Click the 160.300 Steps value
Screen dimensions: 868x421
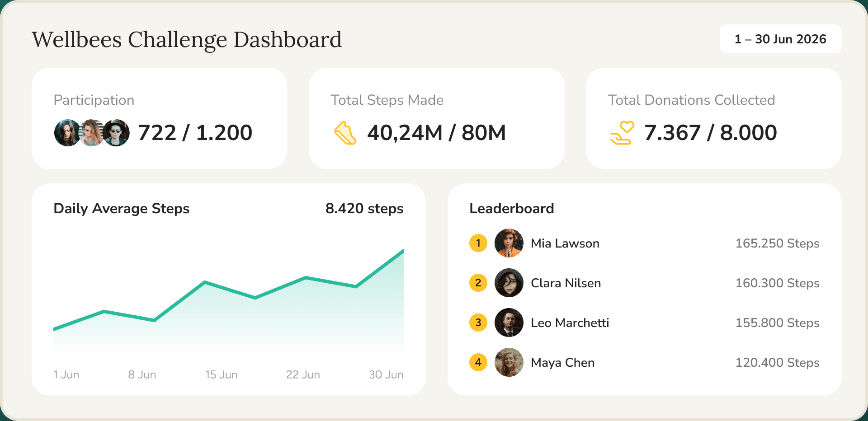[x=778, y=283]
